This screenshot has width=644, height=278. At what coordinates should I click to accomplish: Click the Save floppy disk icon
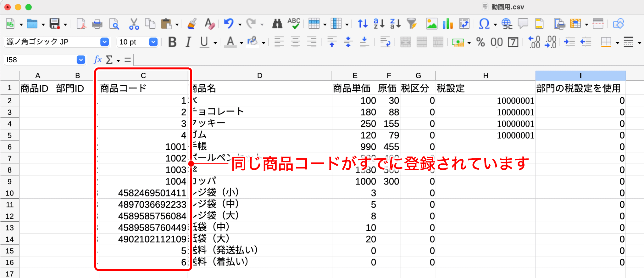(55, 24)
